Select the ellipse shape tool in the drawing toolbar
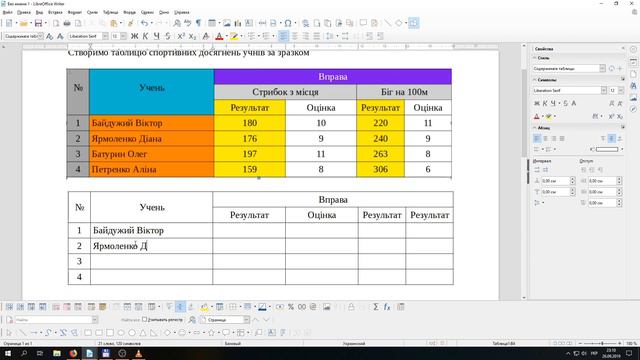Viewport: 640px width, 360px height. (x=121, y=333)
